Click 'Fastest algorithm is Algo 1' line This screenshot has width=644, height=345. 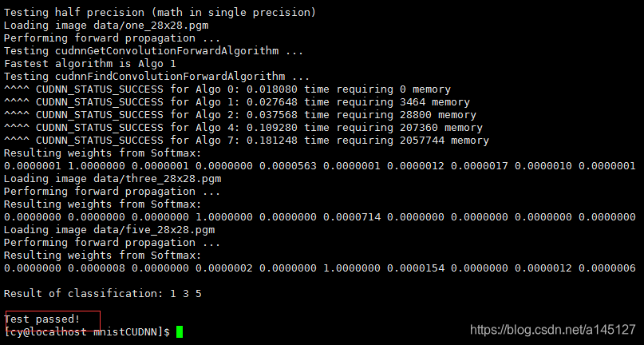click(x=90, y=64)
